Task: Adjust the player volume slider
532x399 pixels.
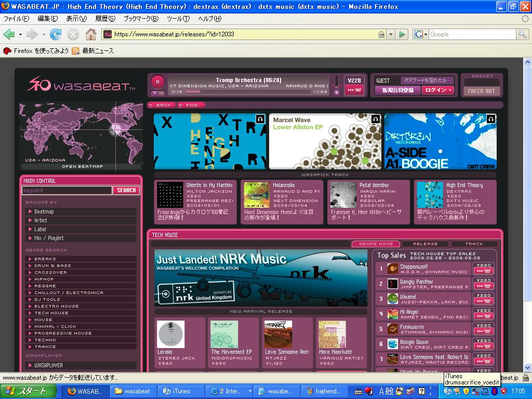Action: tap(337, 82)
